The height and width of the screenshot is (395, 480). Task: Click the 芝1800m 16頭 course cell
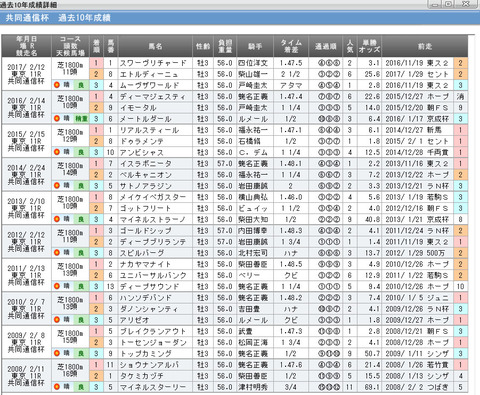70,370
